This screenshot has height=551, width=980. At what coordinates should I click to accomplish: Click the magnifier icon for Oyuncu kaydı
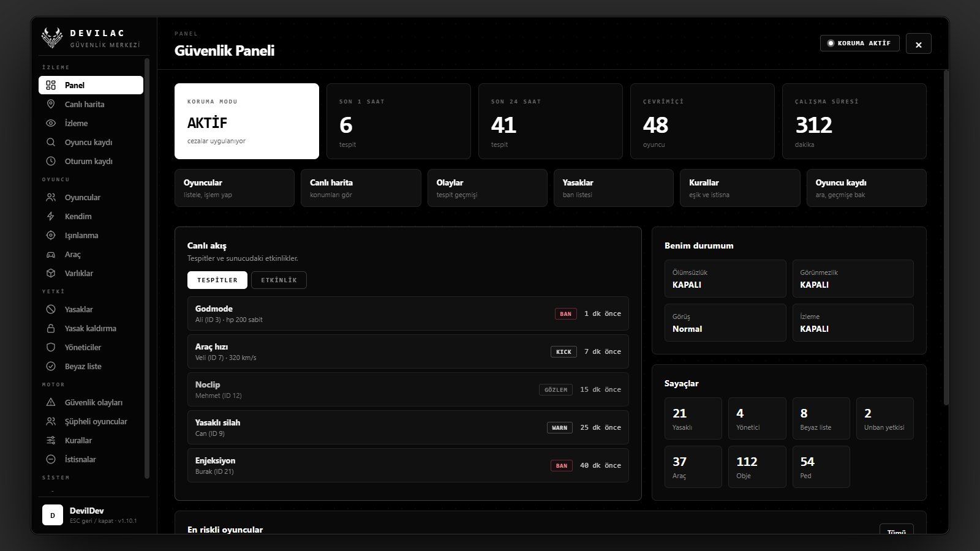tap(51, 142)
